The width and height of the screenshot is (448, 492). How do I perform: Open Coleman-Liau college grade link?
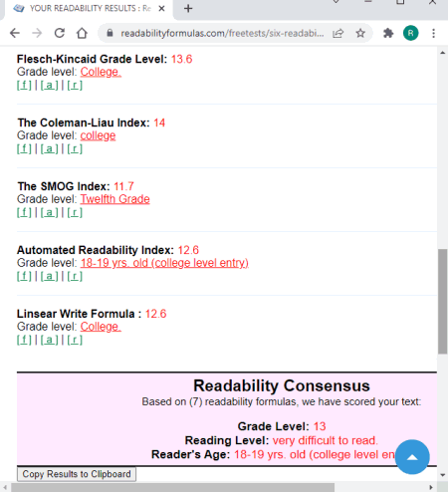point(98,135)
